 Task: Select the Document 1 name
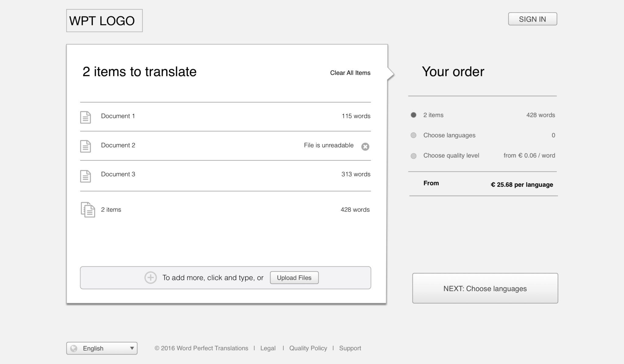pos(118,116)
